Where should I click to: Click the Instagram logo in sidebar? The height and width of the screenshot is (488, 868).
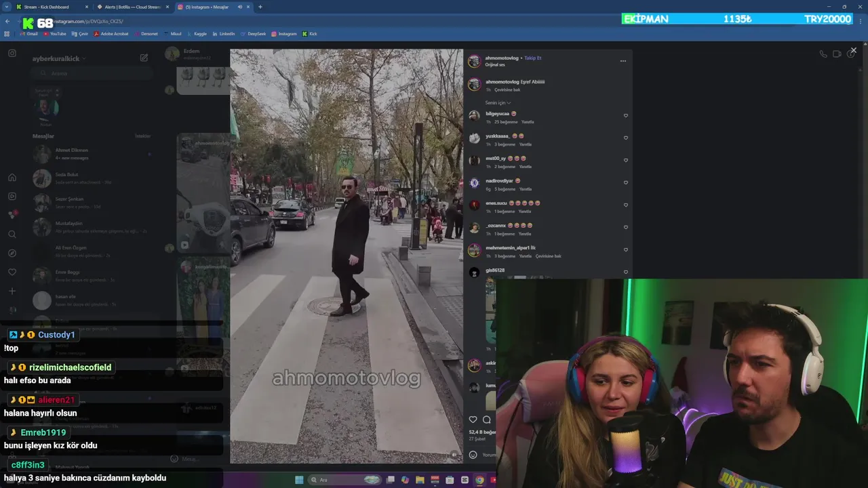[12, 53]
